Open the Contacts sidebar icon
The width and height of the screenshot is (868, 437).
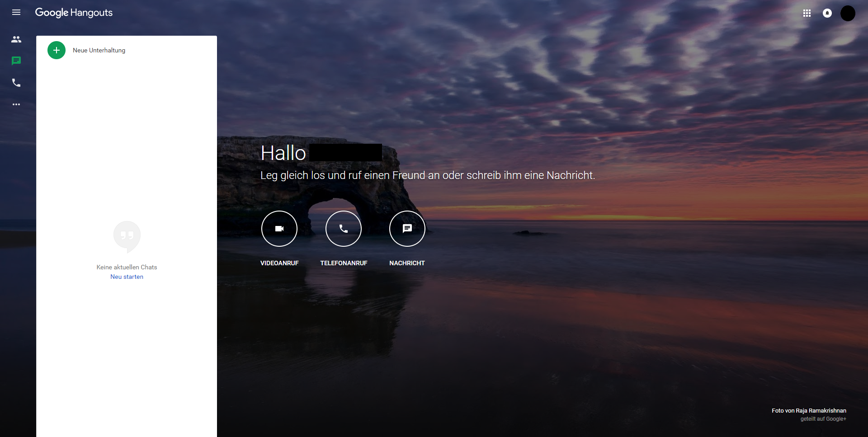(x=16, y=39)
